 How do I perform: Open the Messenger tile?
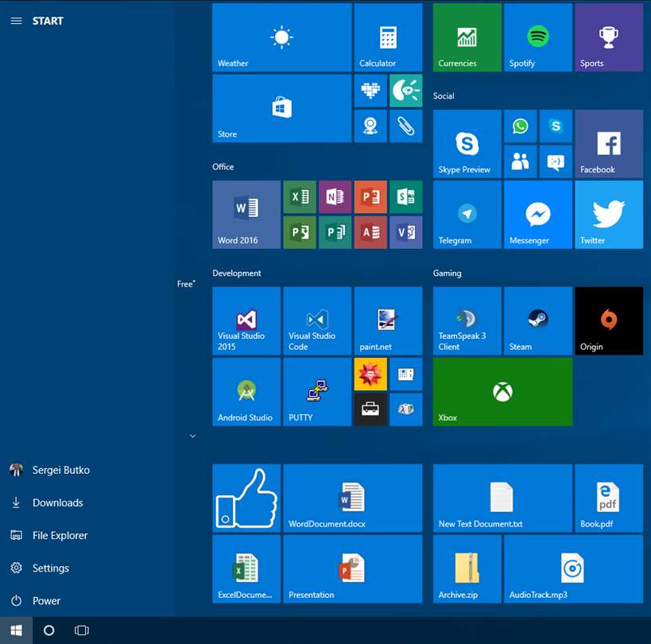pyautogui.click(x=538, y=215)
